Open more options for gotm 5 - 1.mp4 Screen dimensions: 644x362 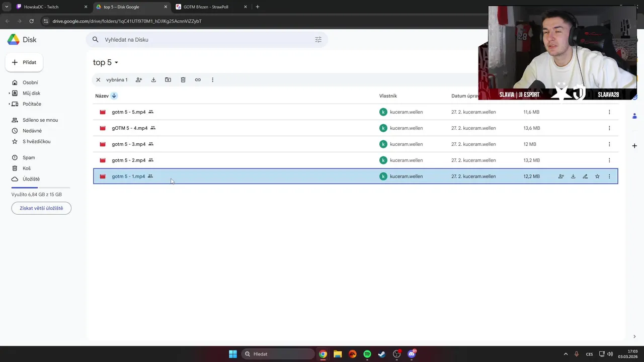pos(609,176)
